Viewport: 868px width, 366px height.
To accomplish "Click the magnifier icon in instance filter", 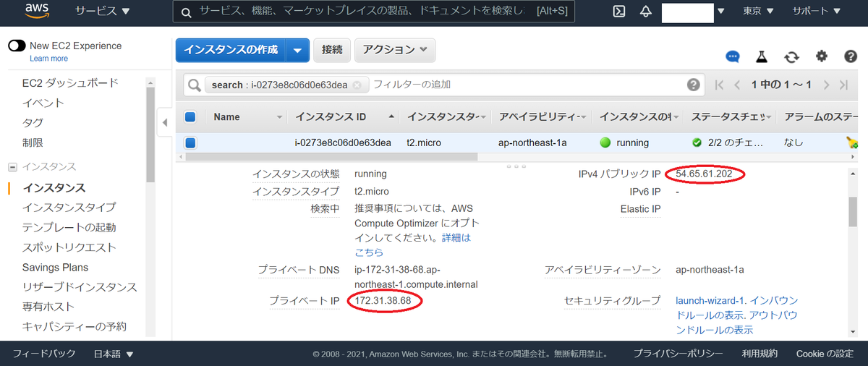I will point(194,85).
